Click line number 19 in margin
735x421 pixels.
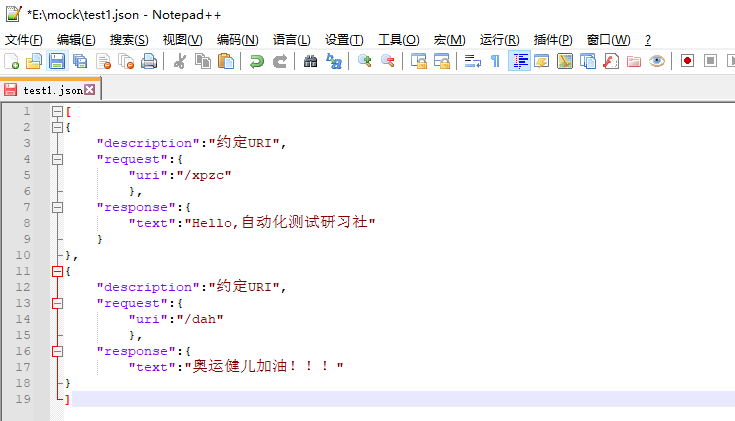point(23,399)
